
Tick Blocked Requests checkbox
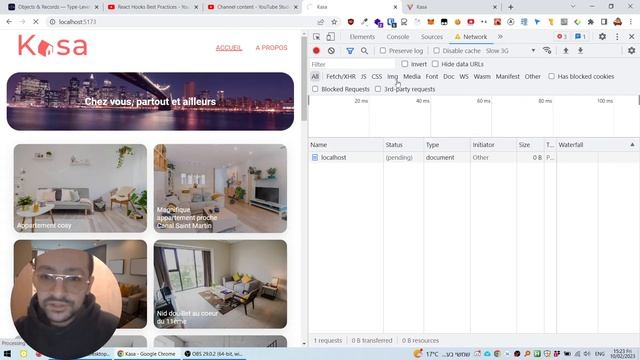[315, 89]
